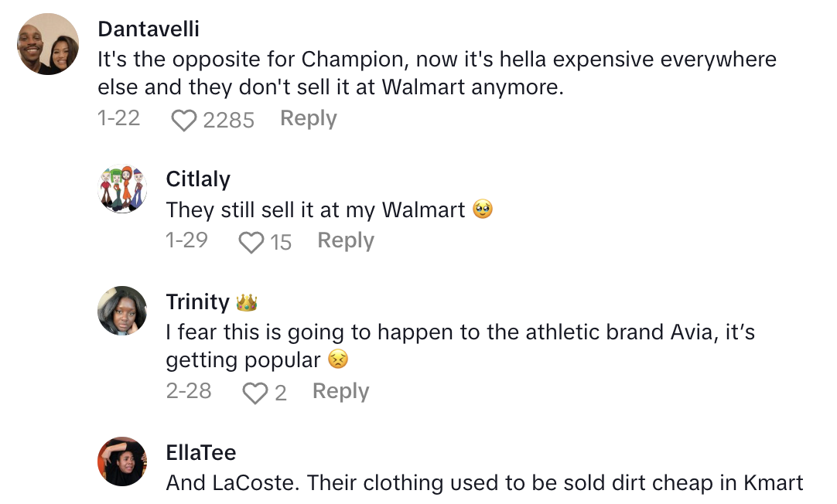Open the EllaTee username link
The height and width of the screenshot is (504, 837).
coord(201,453)
